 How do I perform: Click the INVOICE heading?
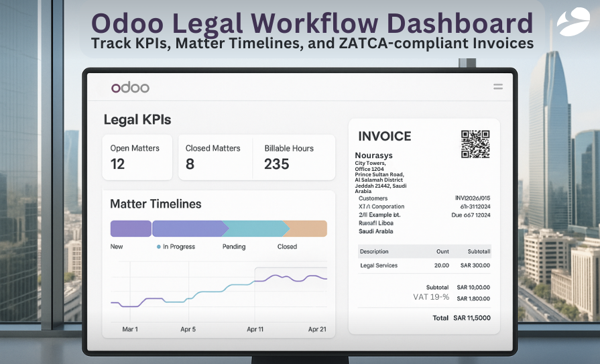[x=385, y=136]
